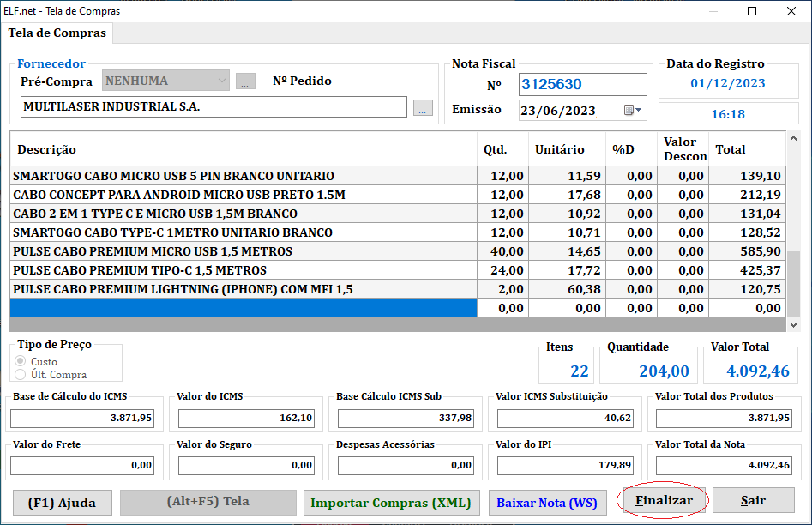Click Valor do Seguro field
This screenshot has height=525, width=812.
(x=246, y=466)
